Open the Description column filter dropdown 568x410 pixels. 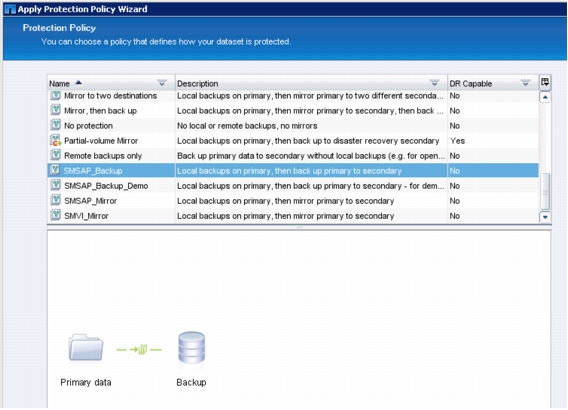[x=434, y=83]
